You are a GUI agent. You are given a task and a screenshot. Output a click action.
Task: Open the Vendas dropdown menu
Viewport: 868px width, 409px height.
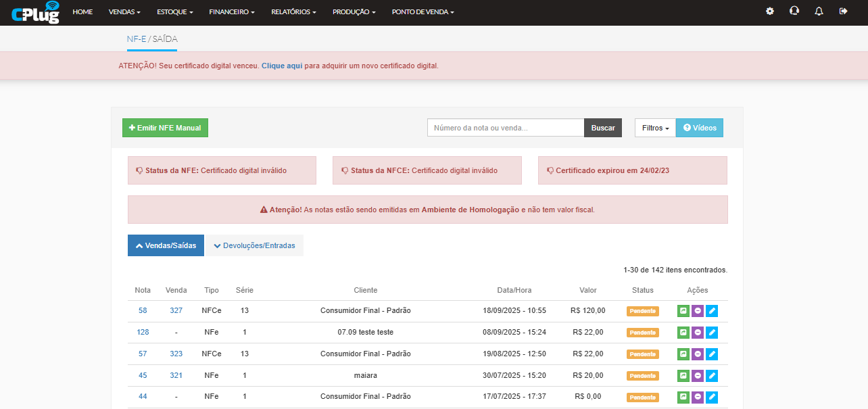[x=124, y=12]
